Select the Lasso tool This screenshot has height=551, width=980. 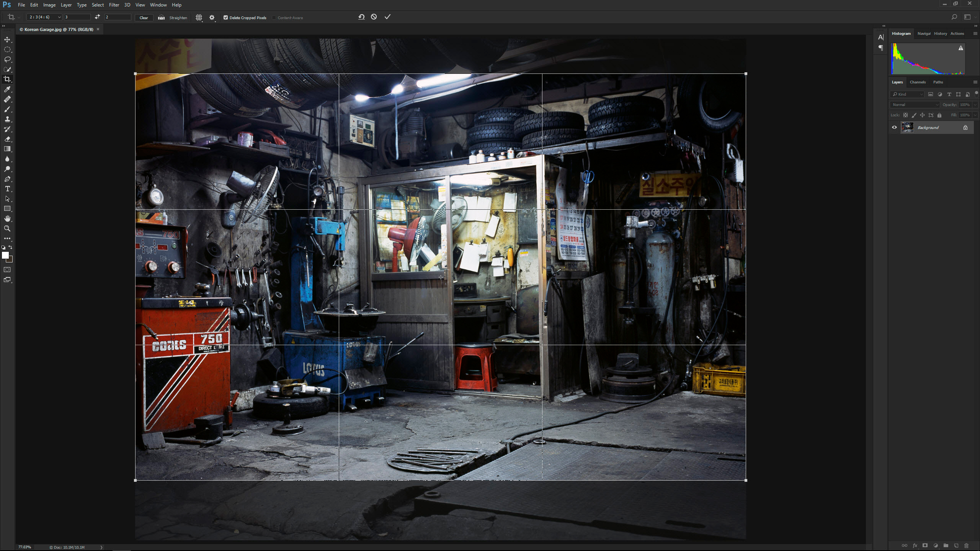click(7, 59)
